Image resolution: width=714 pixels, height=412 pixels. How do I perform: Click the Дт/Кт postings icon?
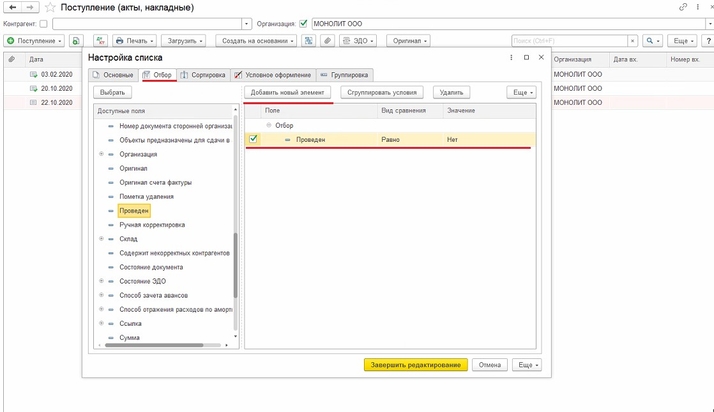point(100,41)
